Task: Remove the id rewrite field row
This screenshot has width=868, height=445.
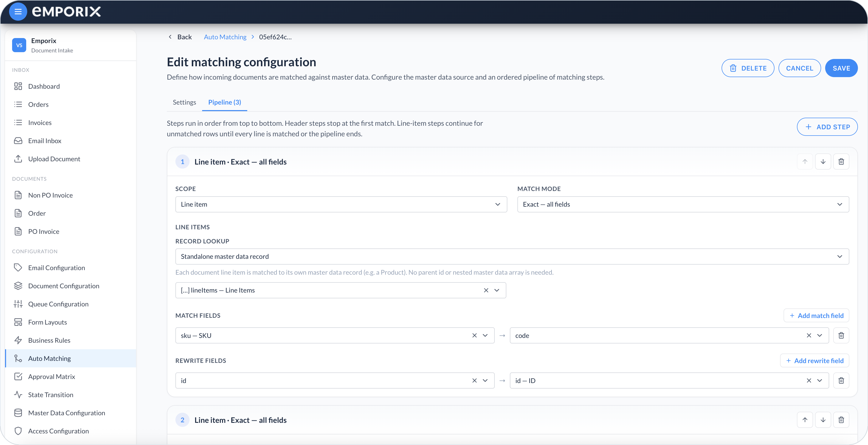Action: 841,381
